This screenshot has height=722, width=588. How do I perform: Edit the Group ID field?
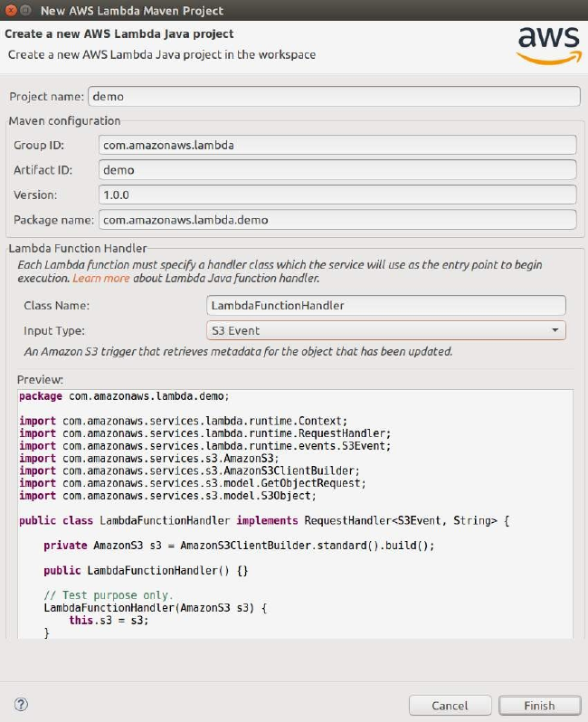337,145
